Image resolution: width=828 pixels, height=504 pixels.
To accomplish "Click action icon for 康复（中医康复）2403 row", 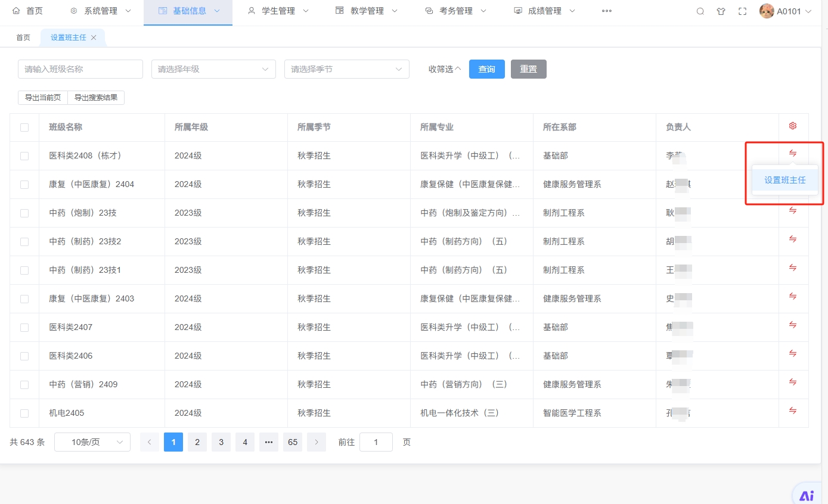I will 793,296.
